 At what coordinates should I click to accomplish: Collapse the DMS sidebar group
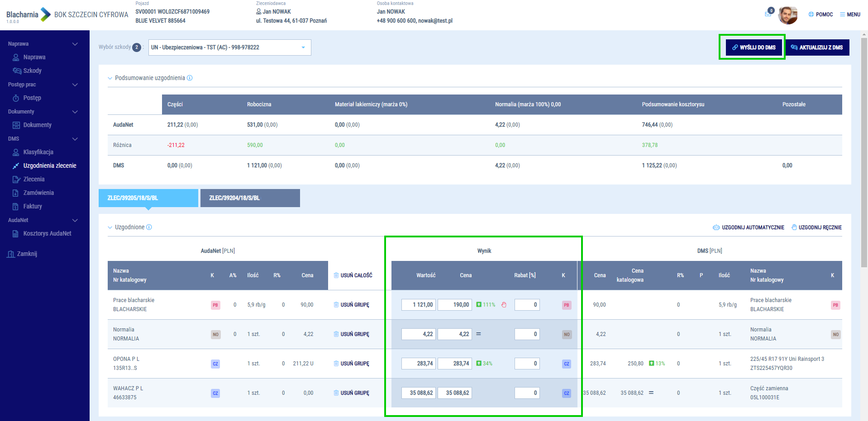pyautogui.click(x=75, y=139)
